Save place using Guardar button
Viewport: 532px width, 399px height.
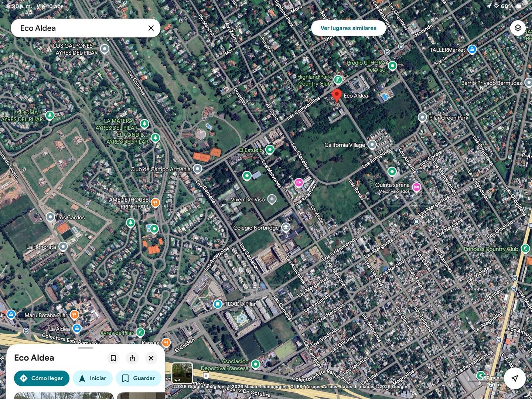[138, 378]
